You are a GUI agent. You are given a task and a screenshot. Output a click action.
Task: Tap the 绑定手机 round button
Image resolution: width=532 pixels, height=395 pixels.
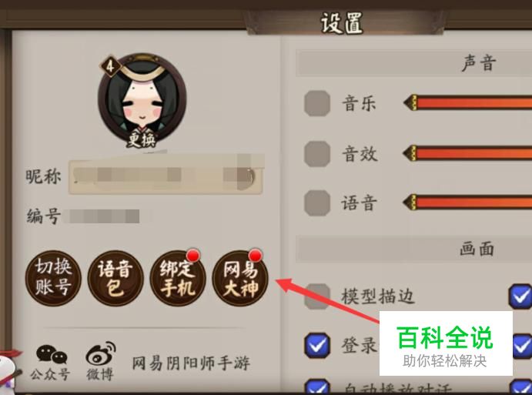point(178,278)
